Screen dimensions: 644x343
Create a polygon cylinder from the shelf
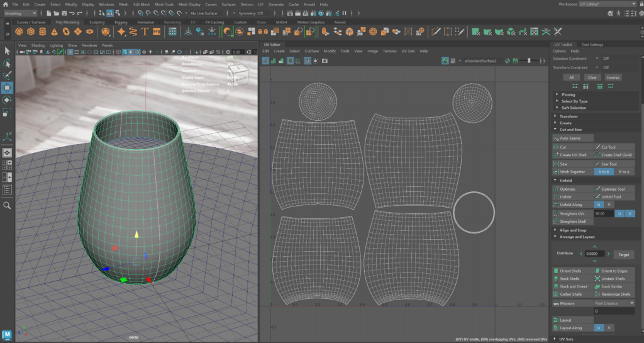pos(42,31)
